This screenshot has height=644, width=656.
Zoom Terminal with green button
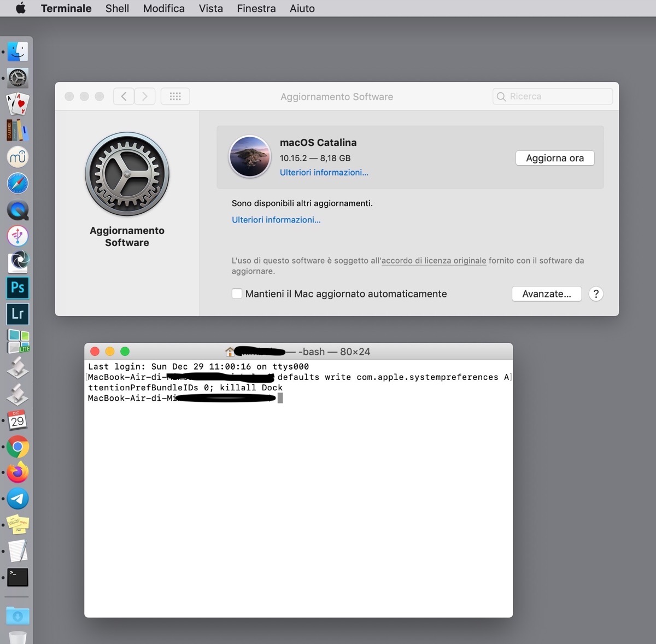point(125,352)
